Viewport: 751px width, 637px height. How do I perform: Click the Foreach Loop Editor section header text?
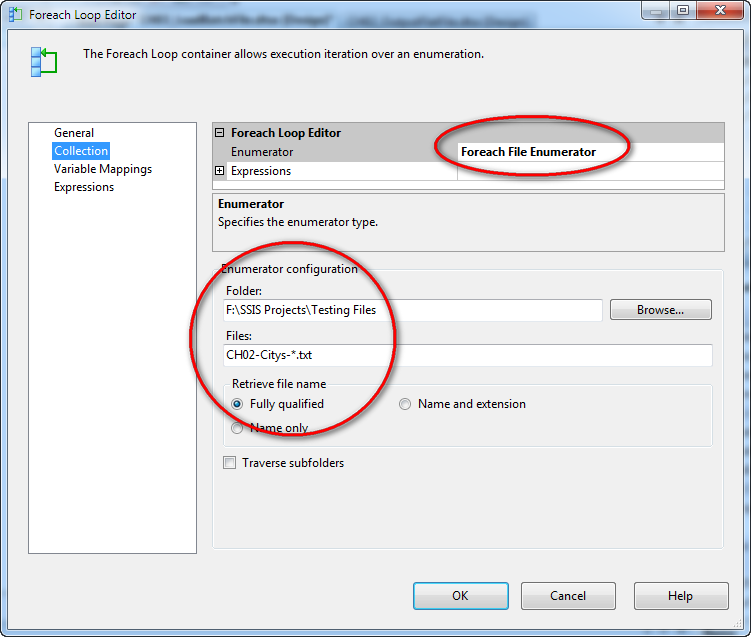[286, 133]
